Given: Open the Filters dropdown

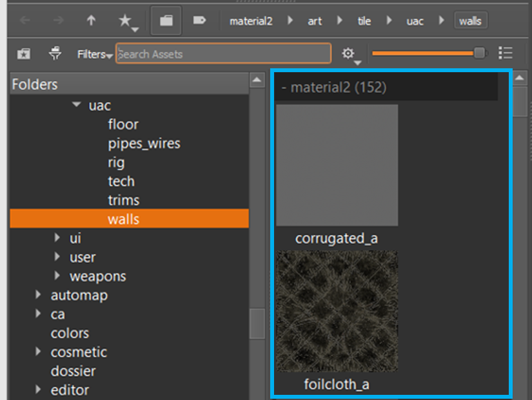Looking at the screenshot, I should coord(94,54).
